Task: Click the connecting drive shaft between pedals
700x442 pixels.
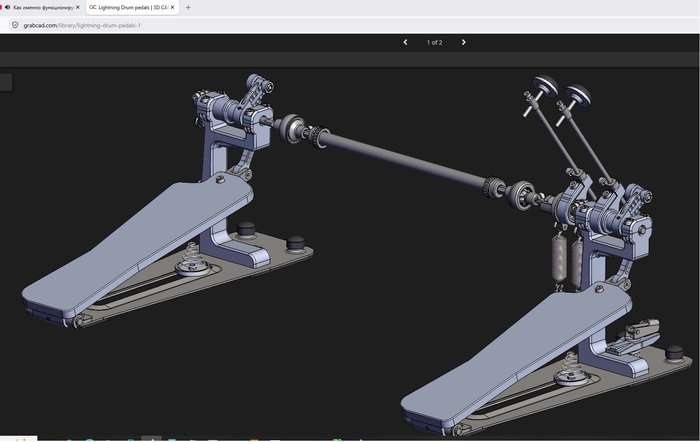Action: pos(402,160)
